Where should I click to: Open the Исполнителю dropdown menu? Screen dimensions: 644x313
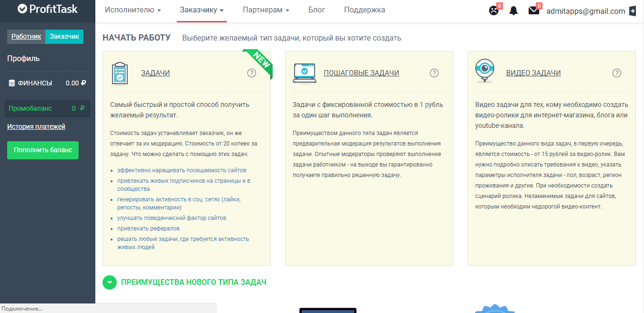click(133, 10)
